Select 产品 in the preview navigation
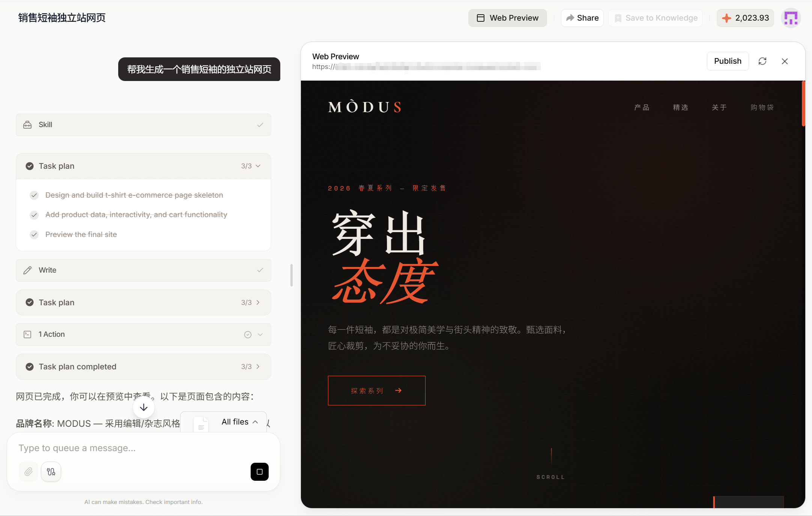812x516 pixels. (x=642, y=107)
